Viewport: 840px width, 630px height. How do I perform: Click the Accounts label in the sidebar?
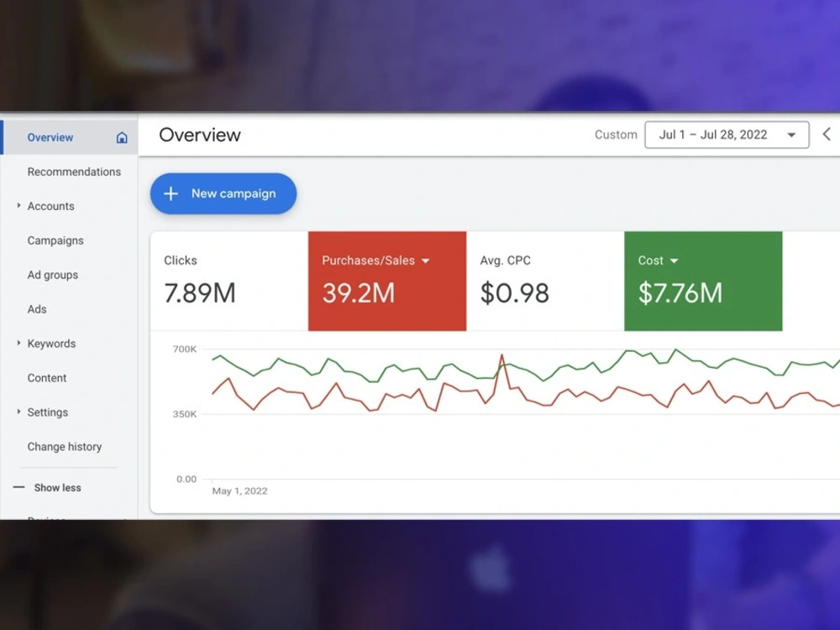[x=51, y=207]
